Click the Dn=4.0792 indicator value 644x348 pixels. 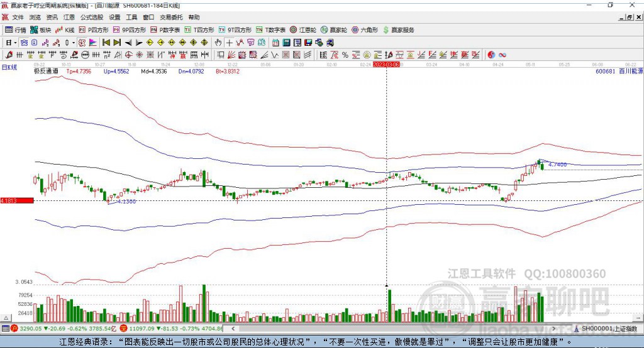191,72
